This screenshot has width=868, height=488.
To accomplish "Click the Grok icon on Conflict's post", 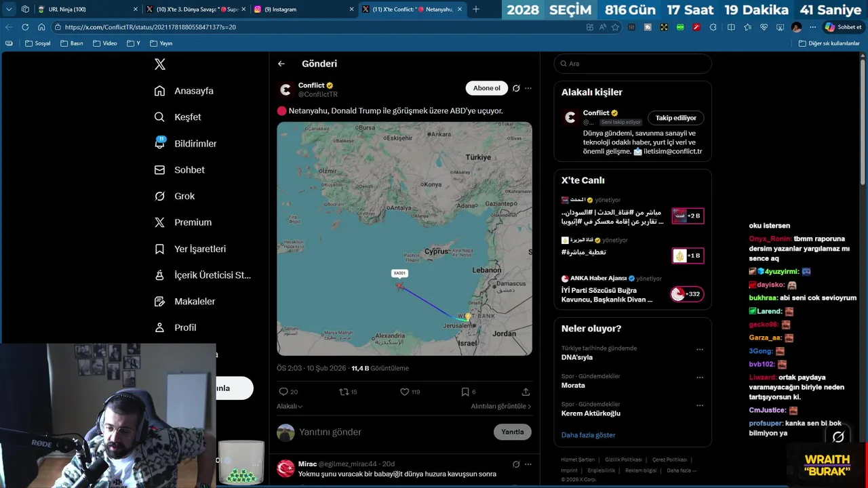I will pos(516,88).
